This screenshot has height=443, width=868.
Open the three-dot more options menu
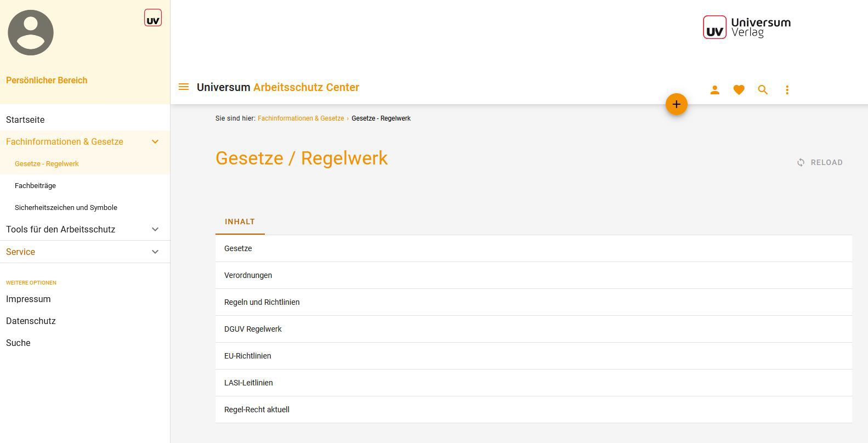787,90
